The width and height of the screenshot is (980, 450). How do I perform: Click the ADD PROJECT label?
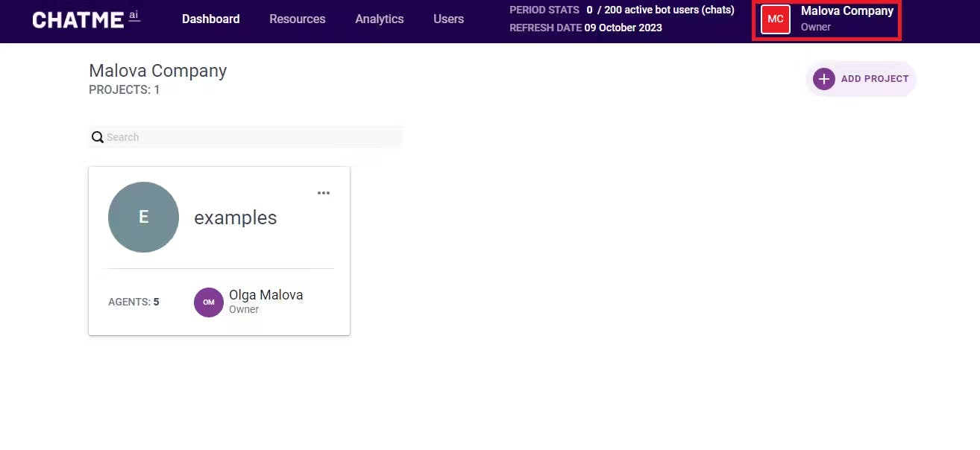coord(875,79)
